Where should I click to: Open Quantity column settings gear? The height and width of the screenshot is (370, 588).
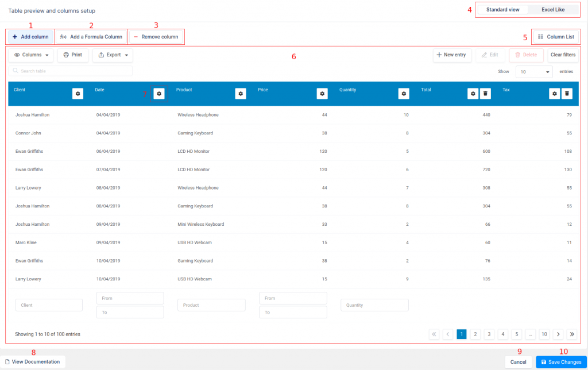(404, 93)
